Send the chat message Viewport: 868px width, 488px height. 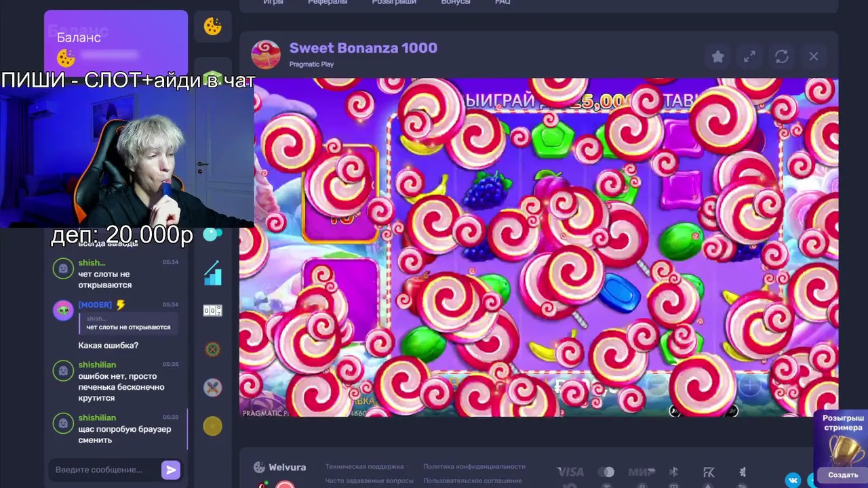(x=171, y=470)
